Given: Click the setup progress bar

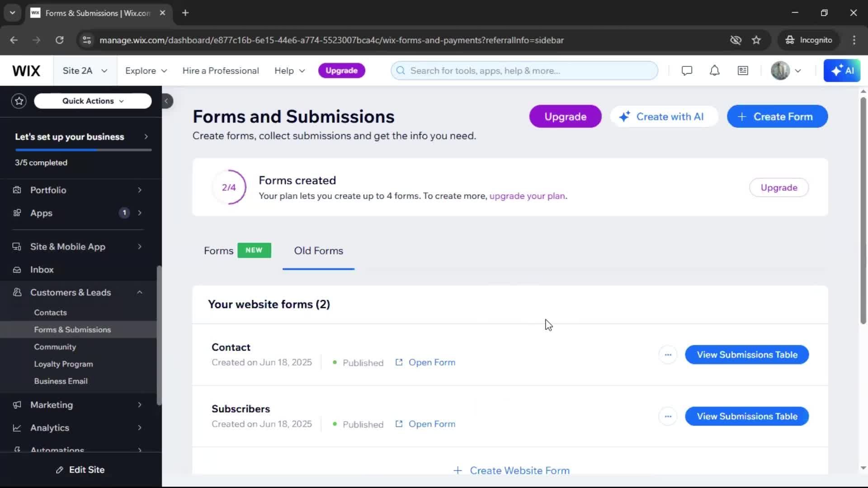Looking at the screenshot, I should (83, 150).
